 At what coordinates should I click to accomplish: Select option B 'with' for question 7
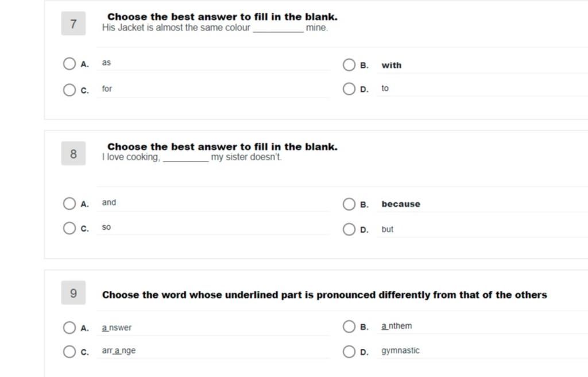click(x=349, y=64)
